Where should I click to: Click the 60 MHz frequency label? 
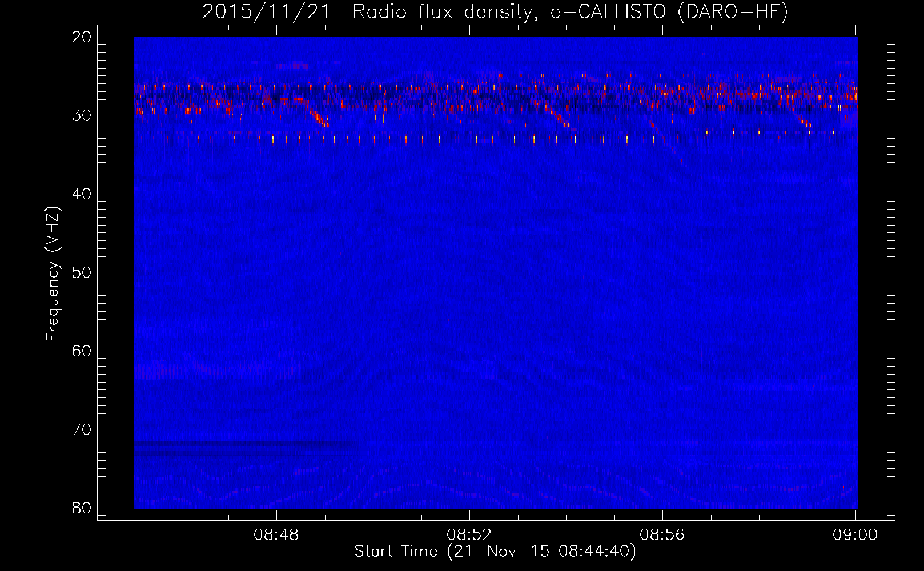(82, 351)
